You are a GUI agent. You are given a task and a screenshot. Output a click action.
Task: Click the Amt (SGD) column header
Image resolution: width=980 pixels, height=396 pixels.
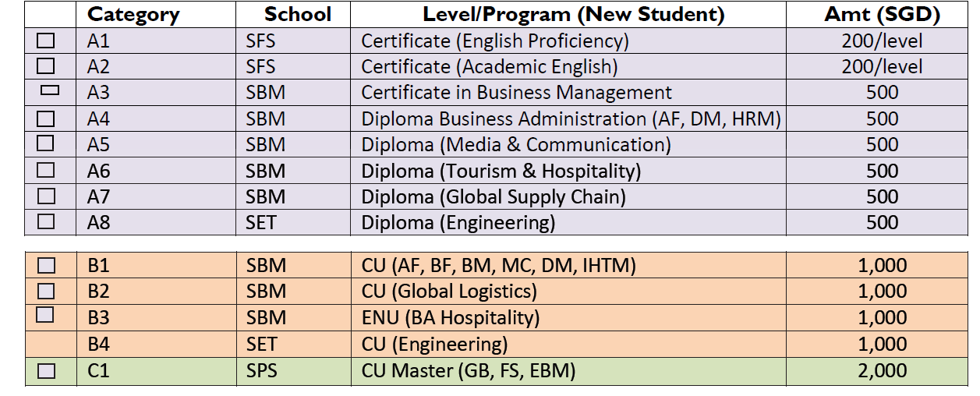(882, 14)
